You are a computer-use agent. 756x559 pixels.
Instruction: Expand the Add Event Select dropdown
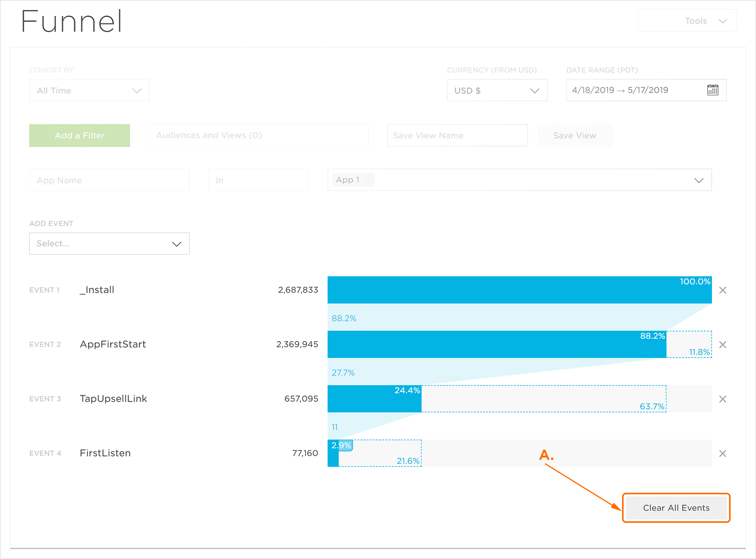[x=109, y=244]
